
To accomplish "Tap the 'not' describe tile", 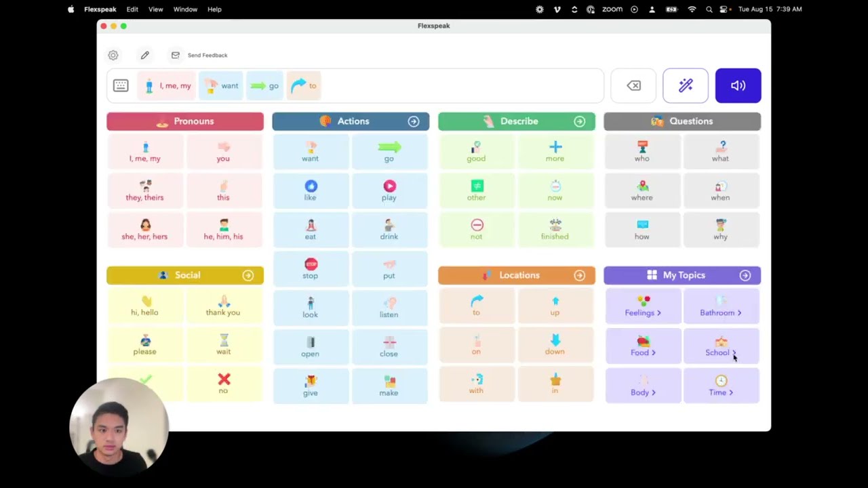I will pos(476,230).
